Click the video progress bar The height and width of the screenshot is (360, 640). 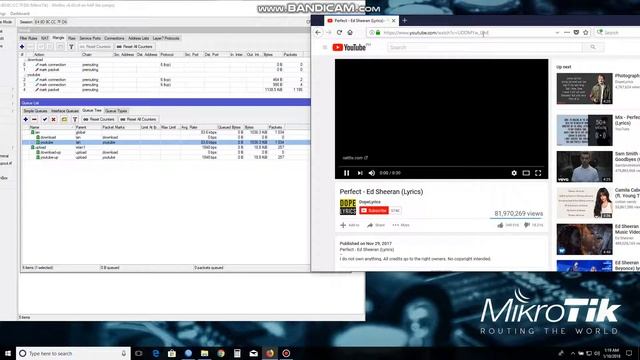point(442,167)
